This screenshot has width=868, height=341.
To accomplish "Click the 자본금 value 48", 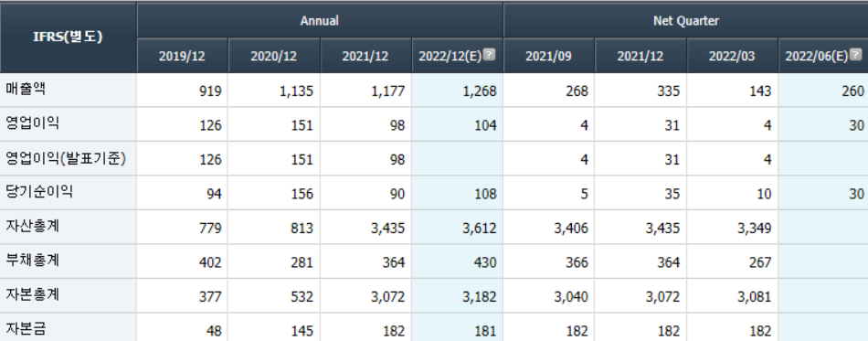I will tap(214, 332).
